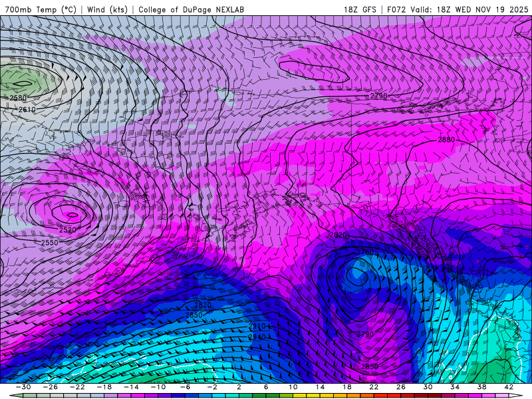Click the 2940 contour label
Viewport: 532px width, 399px height.
tap(257, 337)
